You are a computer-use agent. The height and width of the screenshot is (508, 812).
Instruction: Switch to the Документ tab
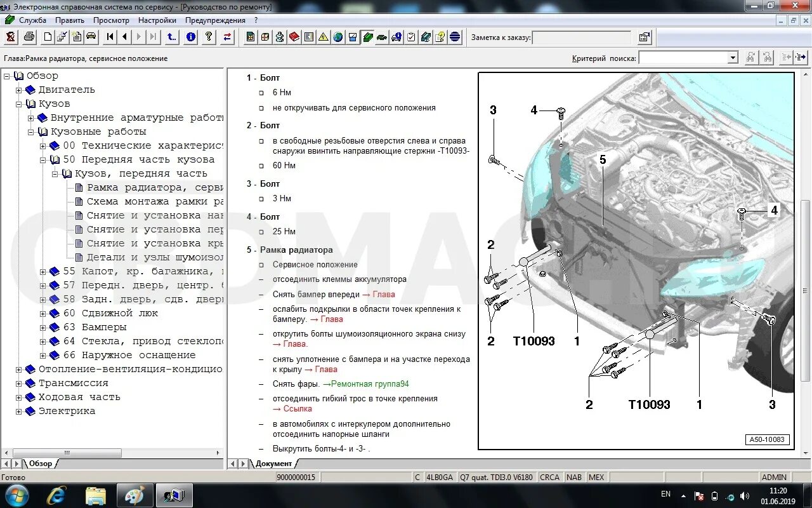[274, 464]
